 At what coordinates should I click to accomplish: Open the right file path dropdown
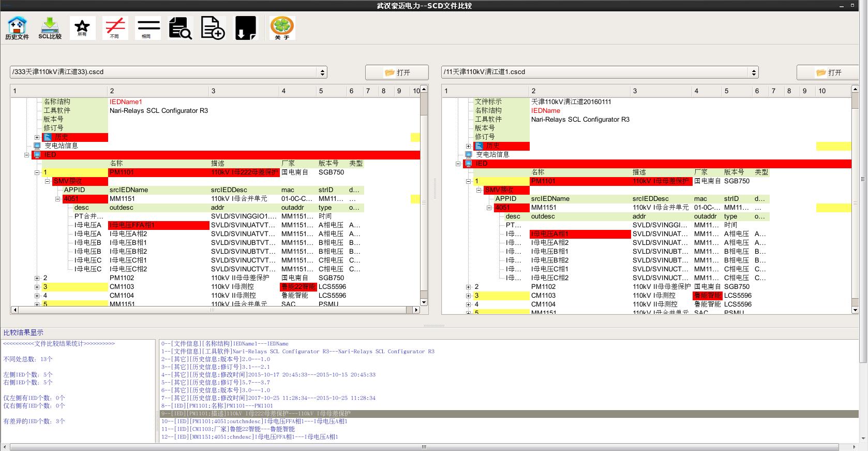[x=754, y=72]
